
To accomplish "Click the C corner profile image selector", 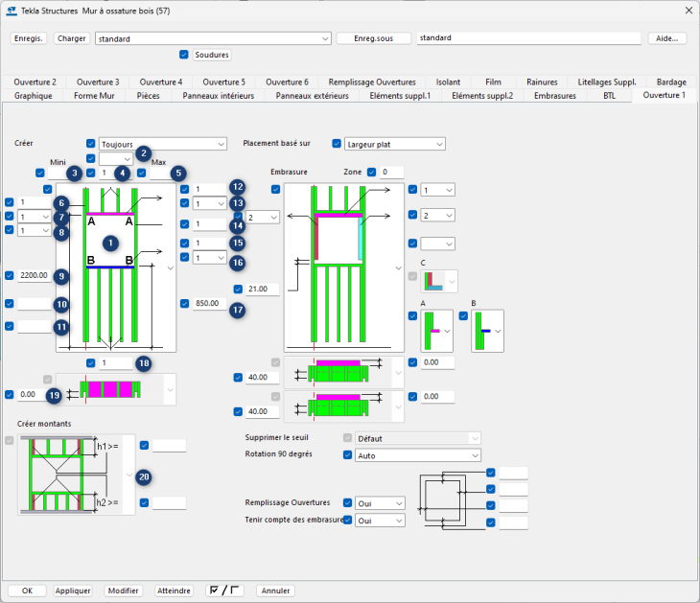I will pos(439,281).
